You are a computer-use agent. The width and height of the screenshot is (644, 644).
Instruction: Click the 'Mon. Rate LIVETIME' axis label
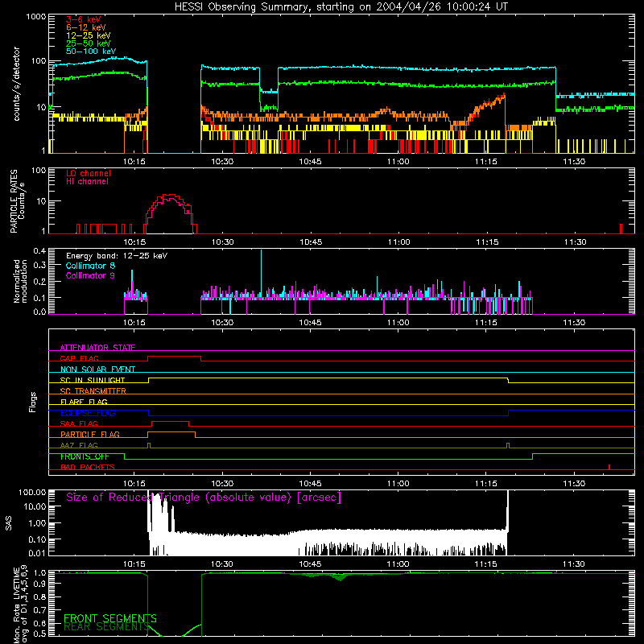coord(16,605)
